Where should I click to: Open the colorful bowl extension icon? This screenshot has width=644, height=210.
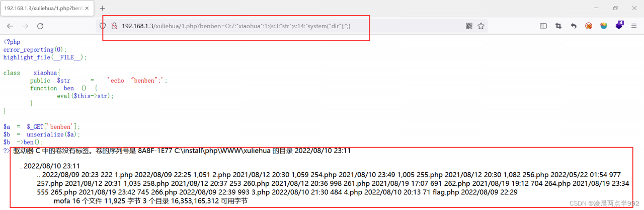(604, 26)
